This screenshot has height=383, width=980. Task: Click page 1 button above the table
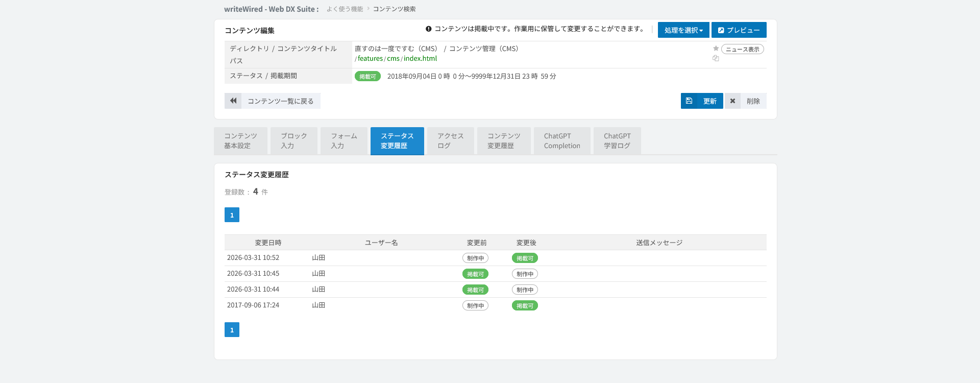[232, 214]
